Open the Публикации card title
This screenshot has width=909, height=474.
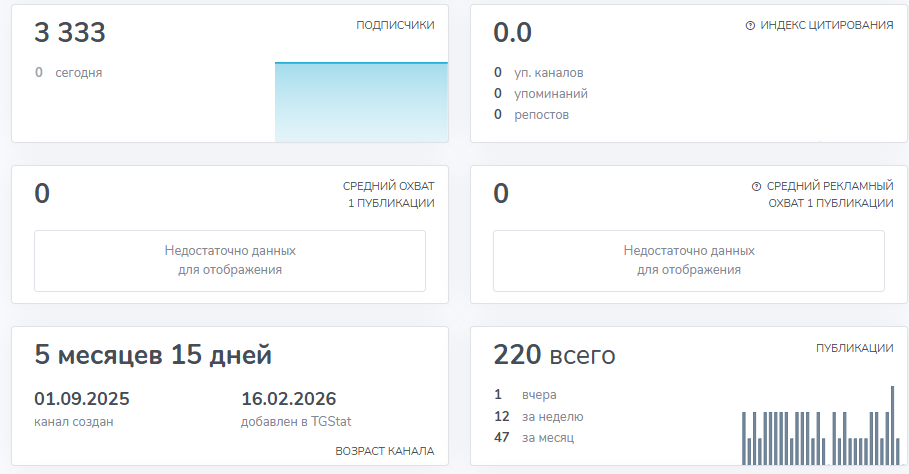(x=854, y=348)
